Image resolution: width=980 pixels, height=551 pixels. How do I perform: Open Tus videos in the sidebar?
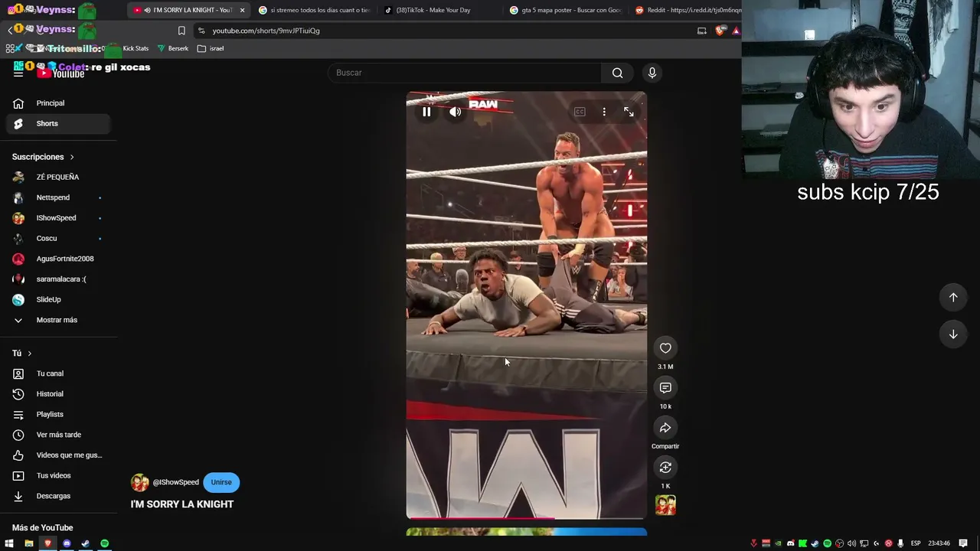pos(58,475)
